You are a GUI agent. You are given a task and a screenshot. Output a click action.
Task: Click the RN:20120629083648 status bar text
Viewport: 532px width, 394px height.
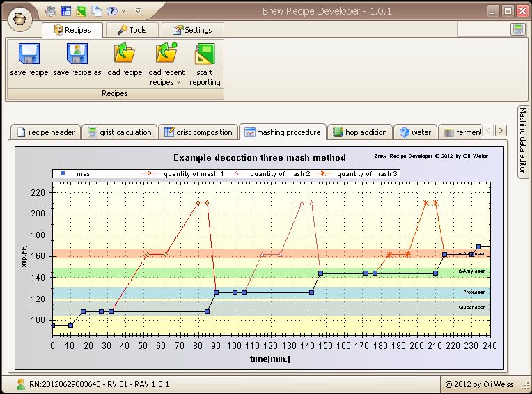pos(99,384)
